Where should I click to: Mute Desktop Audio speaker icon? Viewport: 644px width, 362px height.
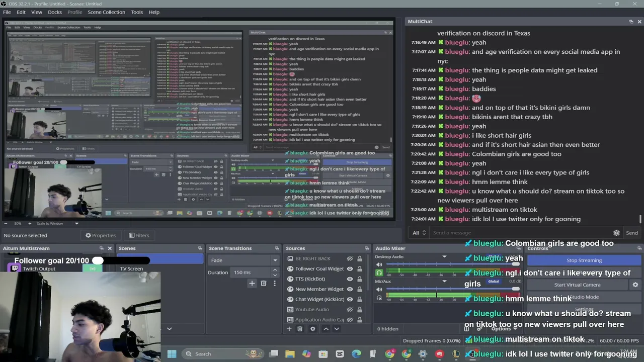pos(379,264)
